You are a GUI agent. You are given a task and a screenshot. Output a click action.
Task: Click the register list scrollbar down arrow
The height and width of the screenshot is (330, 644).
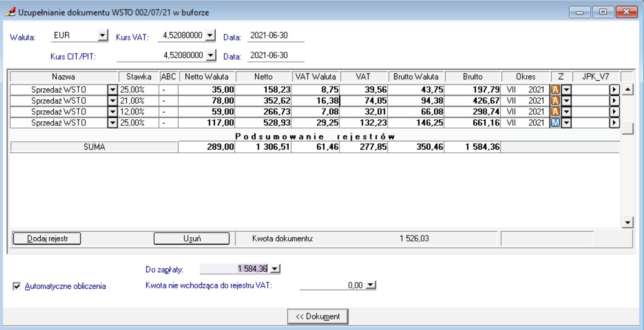[627, 223]
